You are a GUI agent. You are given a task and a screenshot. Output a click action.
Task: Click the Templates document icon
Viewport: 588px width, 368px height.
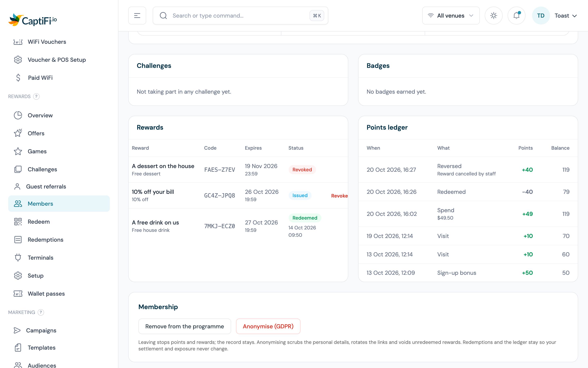18,348
